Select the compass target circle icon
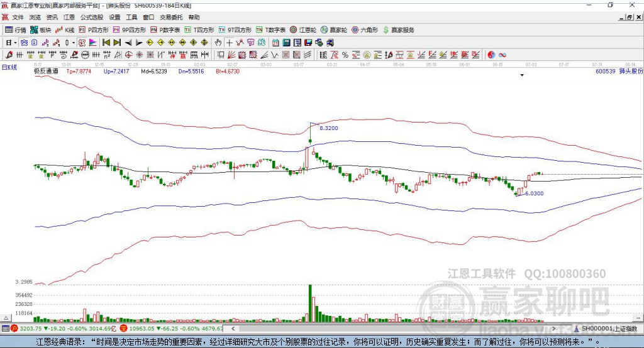 tap(128, 55)
